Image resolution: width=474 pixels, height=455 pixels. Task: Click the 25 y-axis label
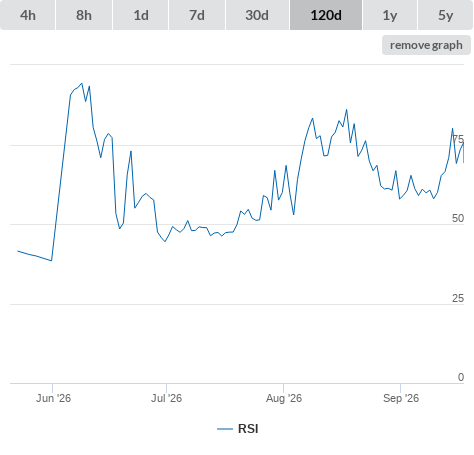coord(458,298)
